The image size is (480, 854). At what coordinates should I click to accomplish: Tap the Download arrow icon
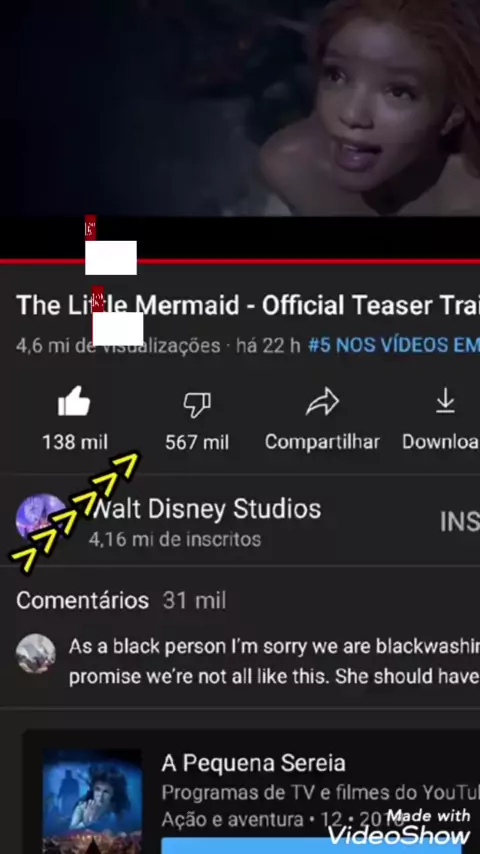[445, 401]
